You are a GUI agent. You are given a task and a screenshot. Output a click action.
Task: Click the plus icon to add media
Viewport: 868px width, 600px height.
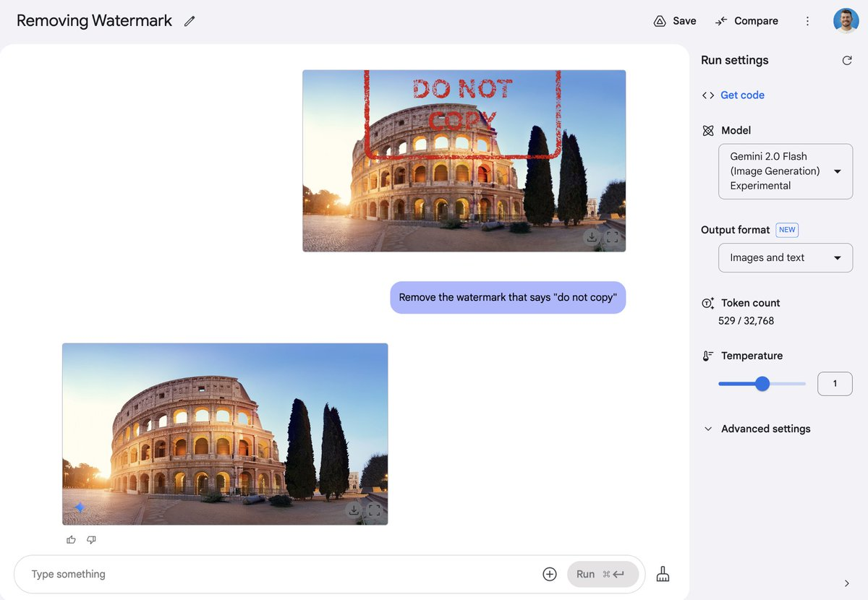[550, 574]
